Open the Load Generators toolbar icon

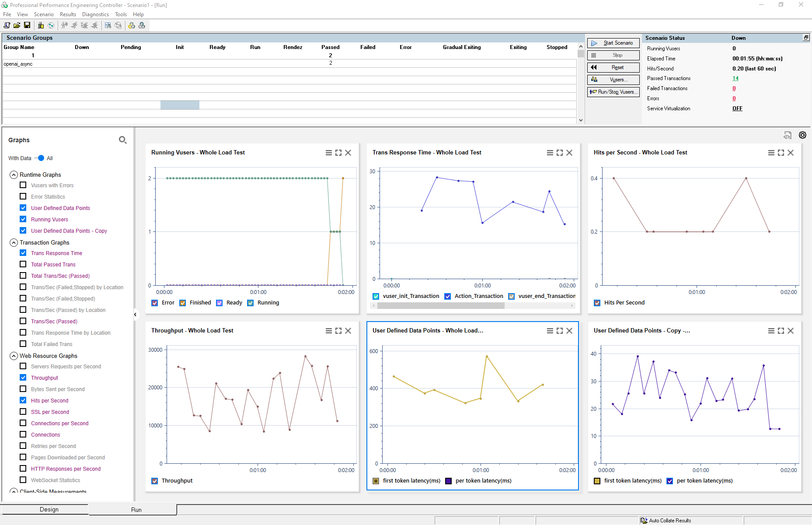[41, 25]
